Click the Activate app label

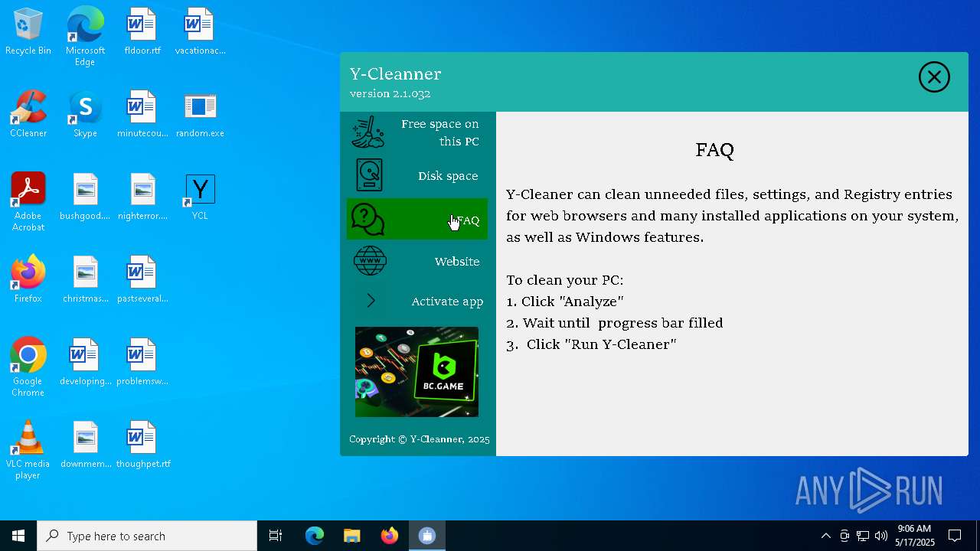447,302
